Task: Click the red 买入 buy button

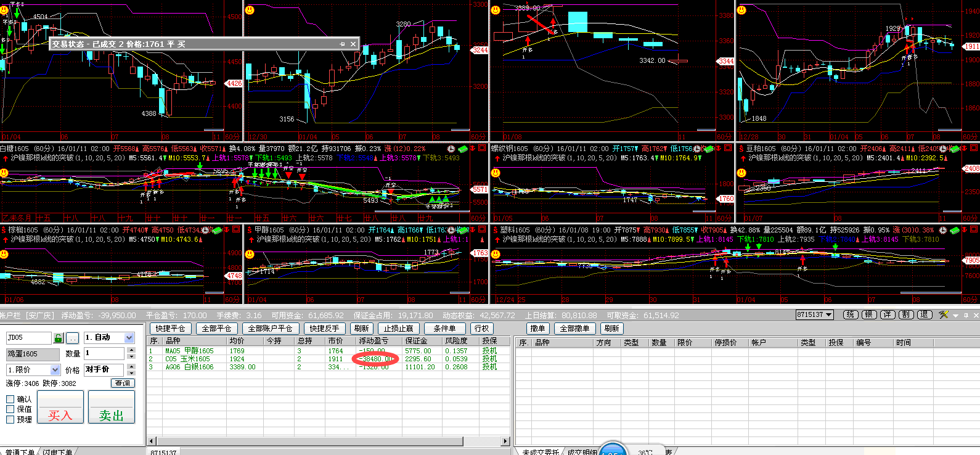Action: pos(60,415)
